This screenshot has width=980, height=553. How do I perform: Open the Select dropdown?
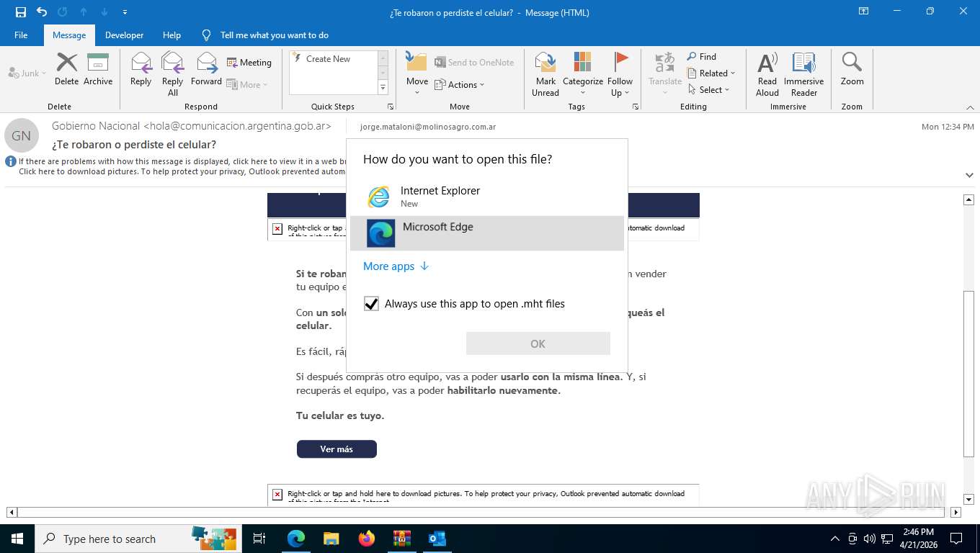(708, 89)
